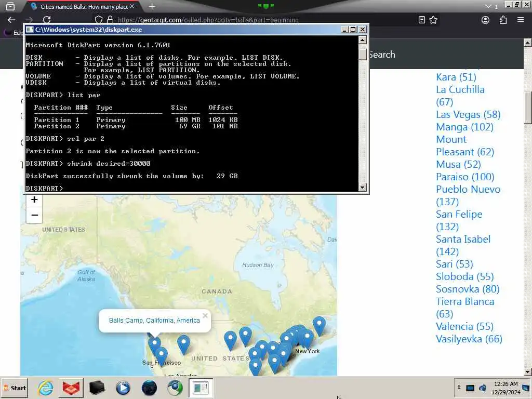The image size is (532, 399).
Task: Launch Internet Explorer from the taskbar
Action: point(46,388)
